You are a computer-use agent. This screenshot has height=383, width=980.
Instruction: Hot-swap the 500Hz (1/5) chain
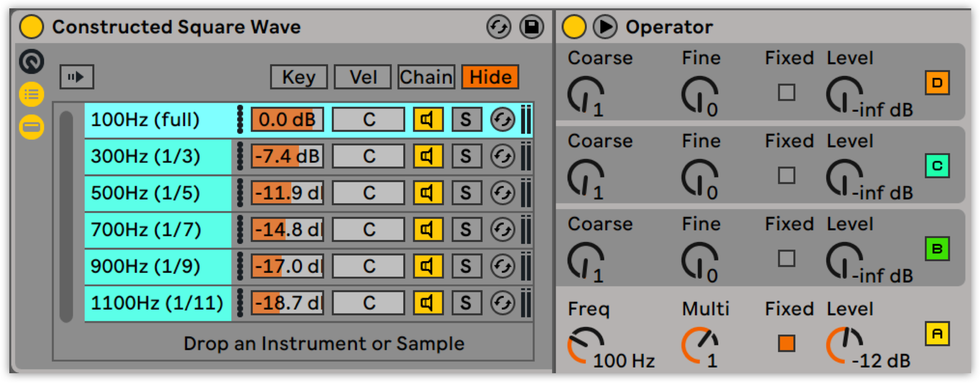pyautogui.click(x=503, y=193)
